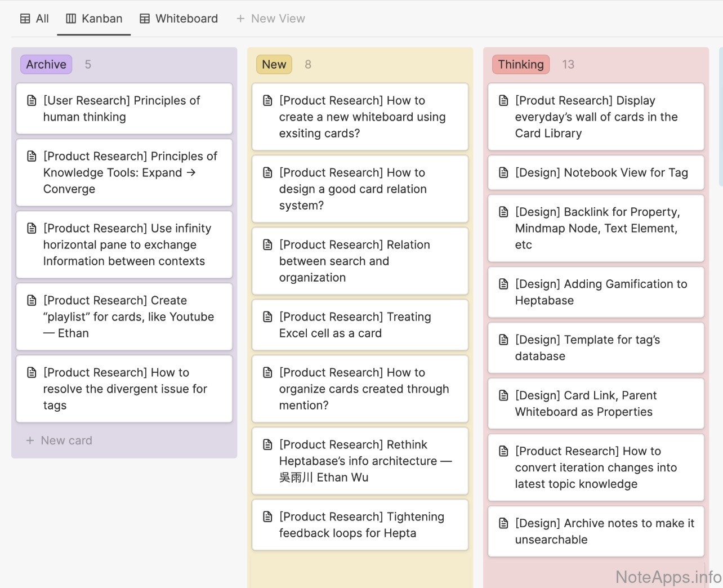Click the yellow New column label
This screenshot has height=588, width=723.
[x=274, y=65]
